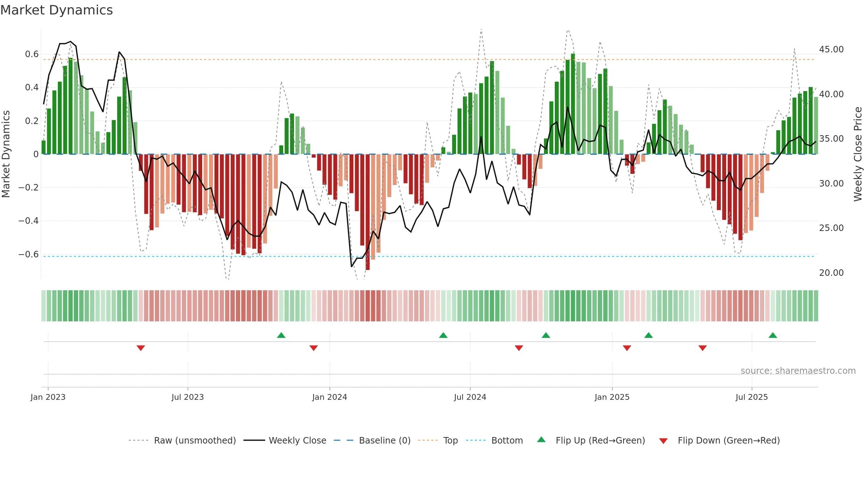
Task: Click the Raw (unsmoothed) legend entry
Action: click(x=182, y=440)
